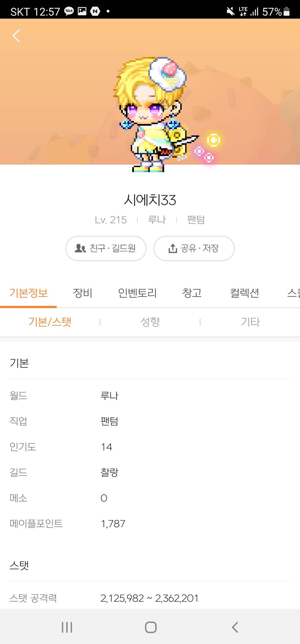Viewport: 300px width, 644px height.
Task: Tap the 공유·저장 button
Action: (194, 248)
